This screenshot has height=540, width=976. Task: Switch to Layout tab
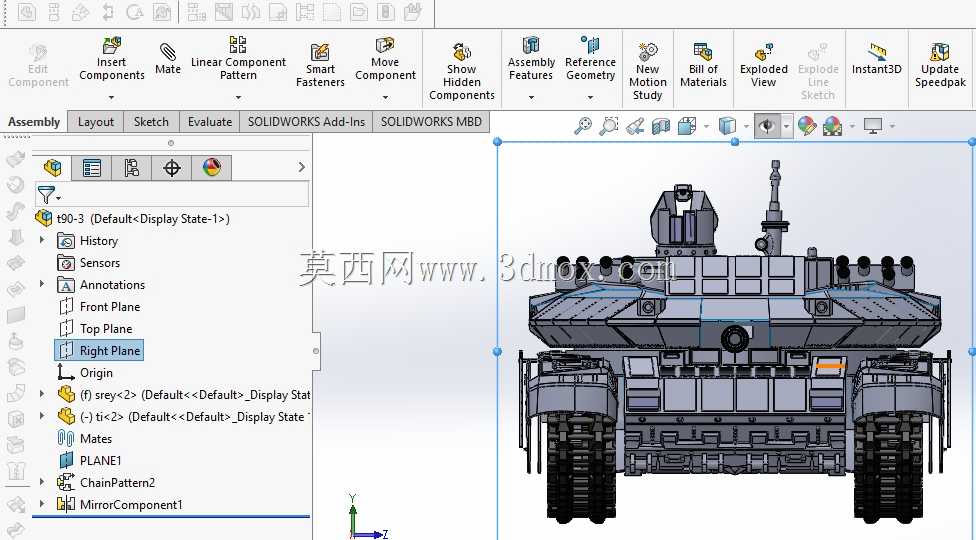click(96, 122)
